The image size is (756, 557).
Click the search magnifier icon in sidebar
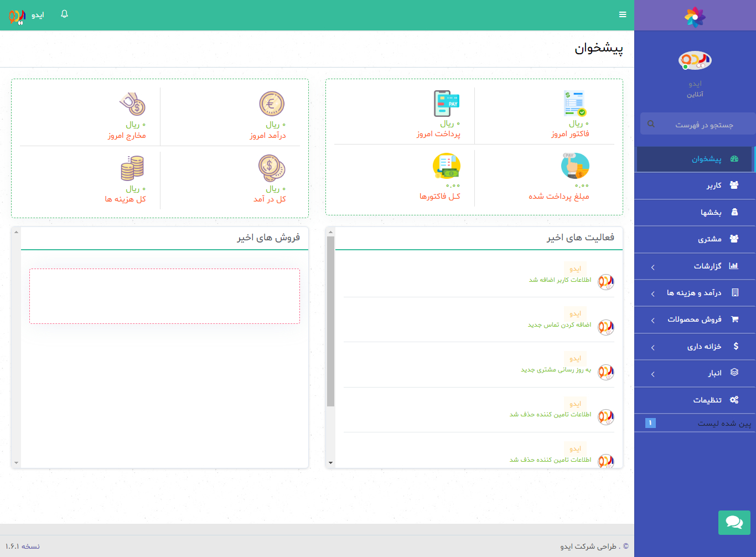click(x=651, y=124)
